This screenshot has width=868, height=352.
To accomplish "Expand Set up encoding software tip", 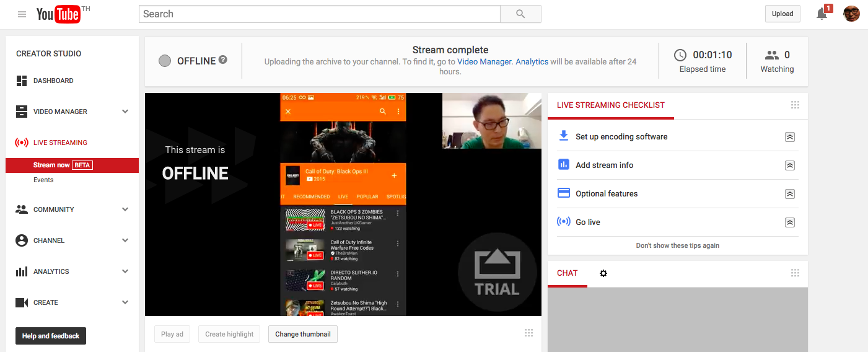I will pos(789,137).
